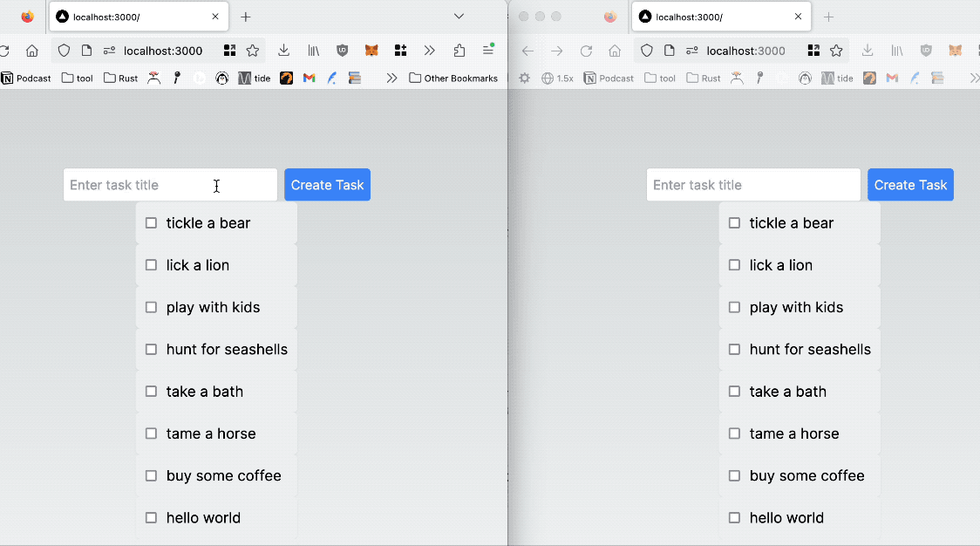The width and height of the screenshot is (980, 546).
Task: Check 'buy some coffee' task in right window
Action: tap(734, 476)
